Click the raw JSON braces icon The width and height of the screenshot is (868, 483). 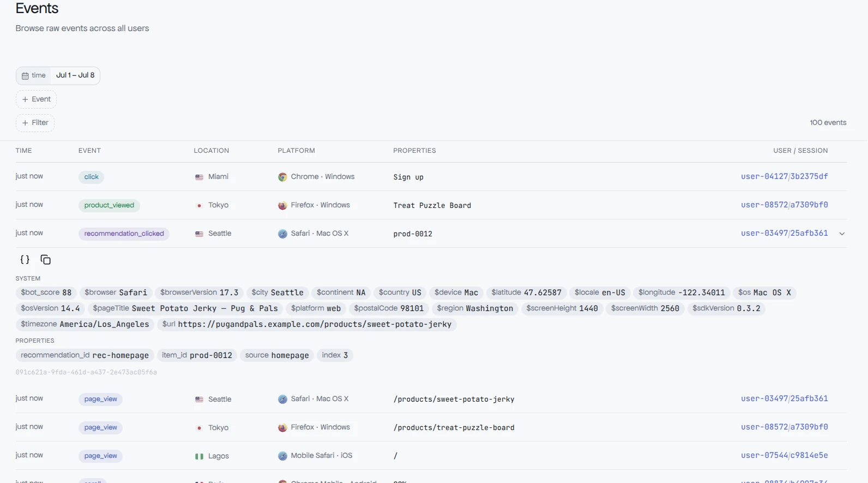click(25, 260)
